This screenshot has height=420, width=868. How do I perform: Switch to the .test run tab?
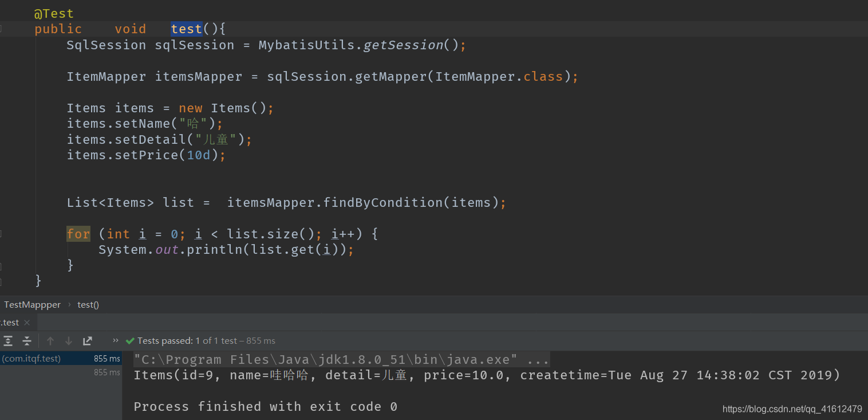(10, 323)
